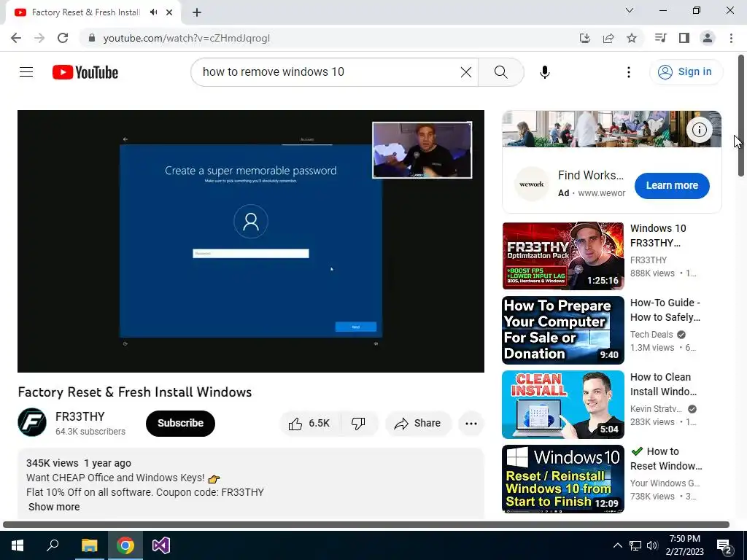Click Sign in button
This screenshot has height=560, width=747.
click(x=686, y=72)
